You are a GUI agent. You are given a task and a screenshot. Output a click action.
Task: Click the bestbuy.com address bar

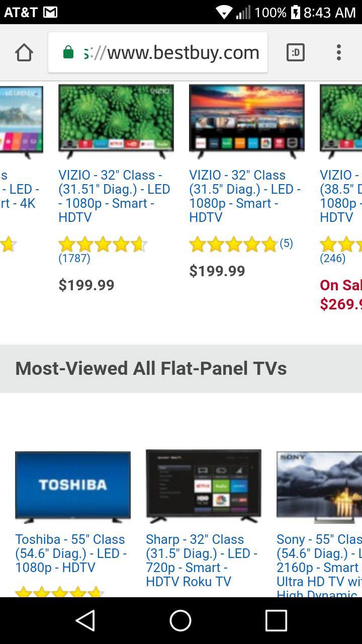158,52
